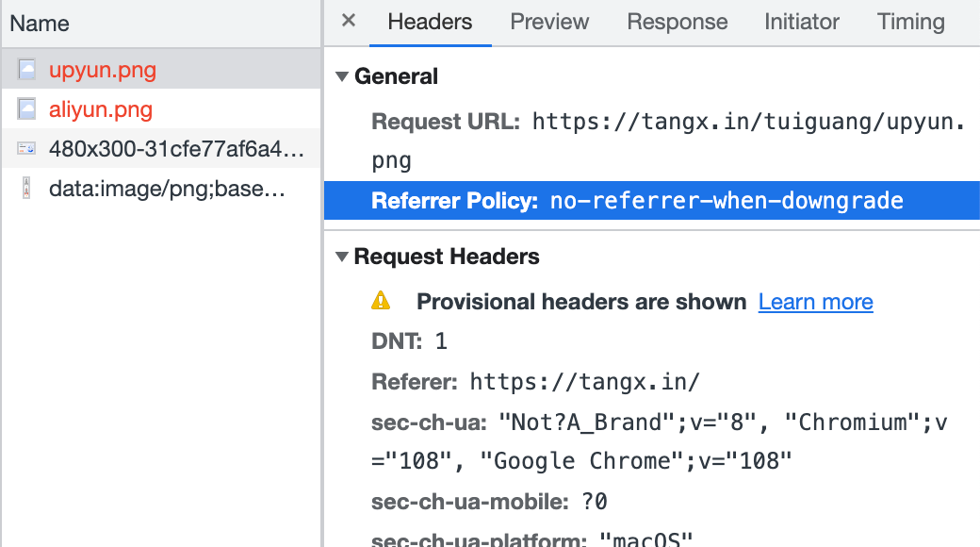Collapse the Request Headers section

(342, 257)
